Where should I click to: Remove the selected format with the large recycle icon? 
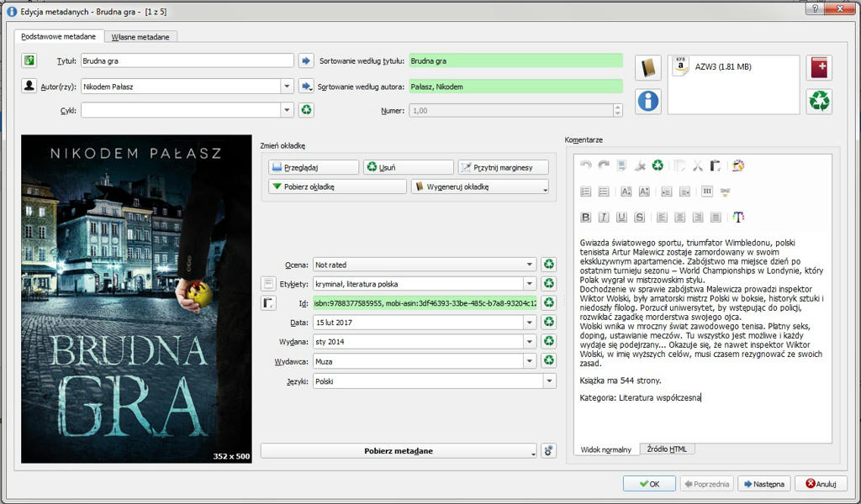pos(819,102)
